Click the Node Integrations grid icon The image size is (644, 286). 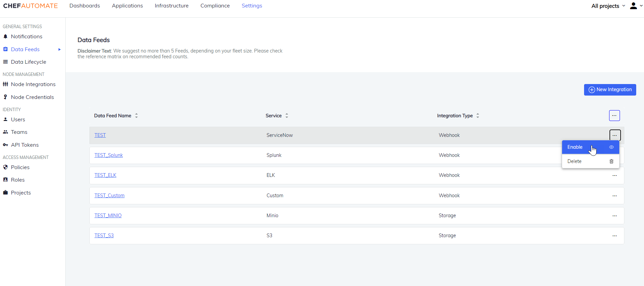coord(5,84)
